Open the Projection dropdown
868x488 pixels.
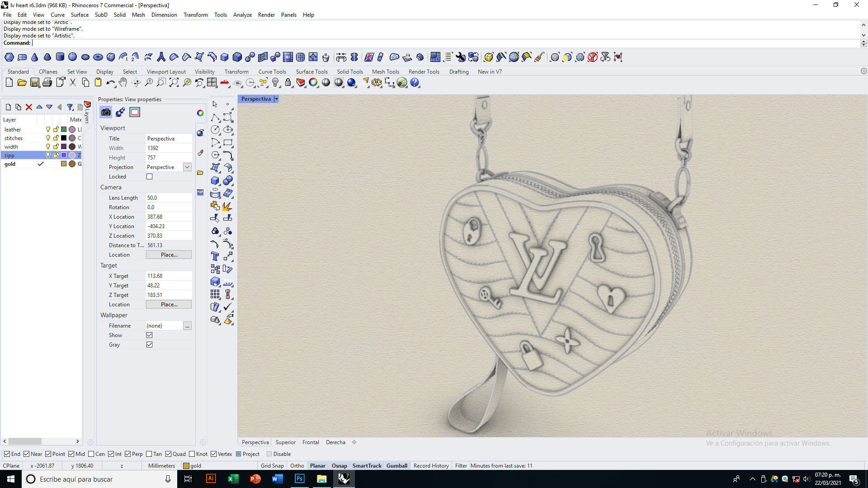click(x=187, y=167)
